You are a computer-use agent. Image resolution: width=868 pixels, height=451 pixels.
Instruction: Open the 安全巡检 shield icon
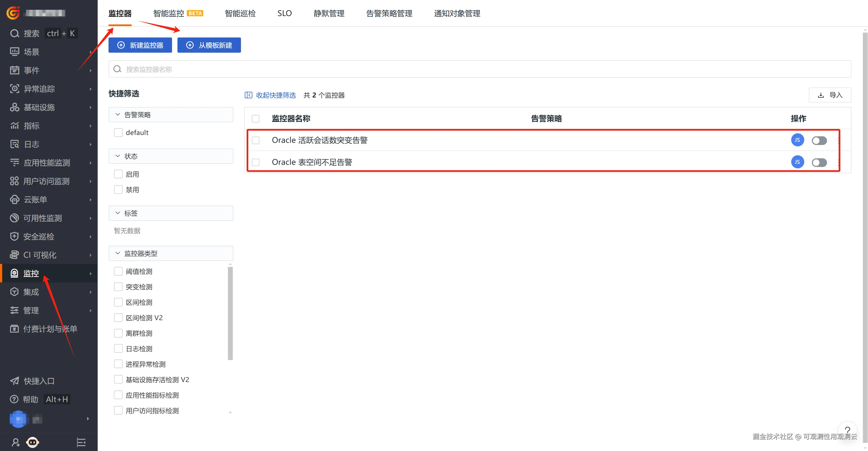click(x=14, y=236)
